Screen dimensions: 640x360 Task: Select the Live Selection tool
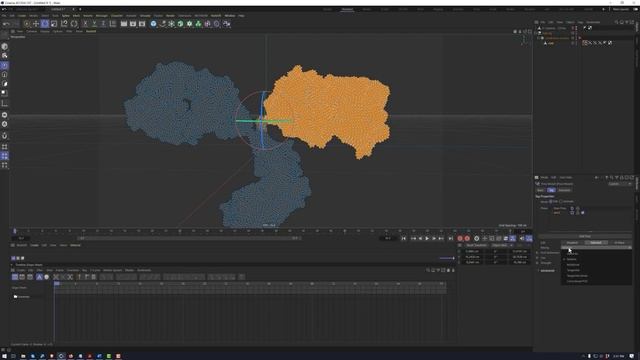(27, 24)
